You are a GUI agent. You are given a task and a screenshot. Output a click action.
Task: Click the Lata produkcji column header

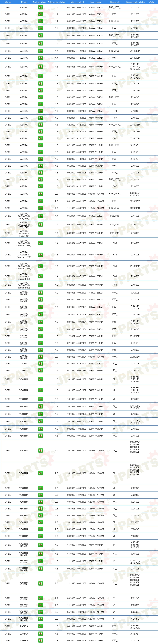tap(77, 2)
